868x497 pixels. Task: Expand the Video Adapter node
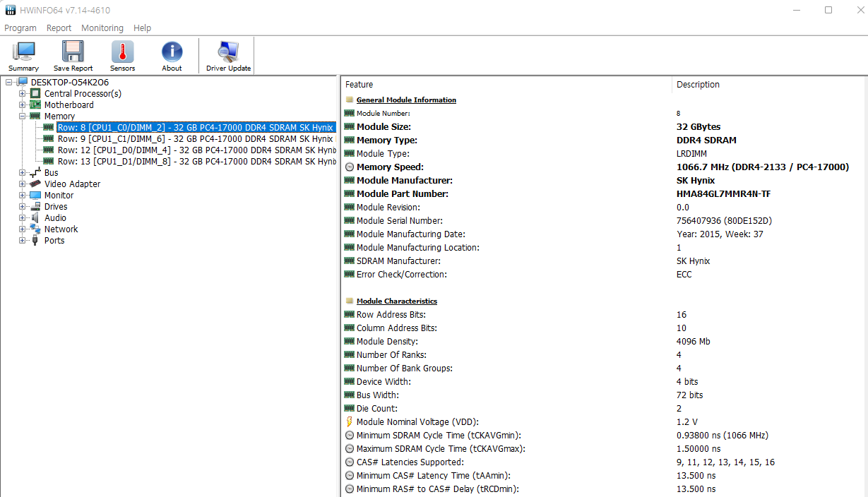pos(22,184)
